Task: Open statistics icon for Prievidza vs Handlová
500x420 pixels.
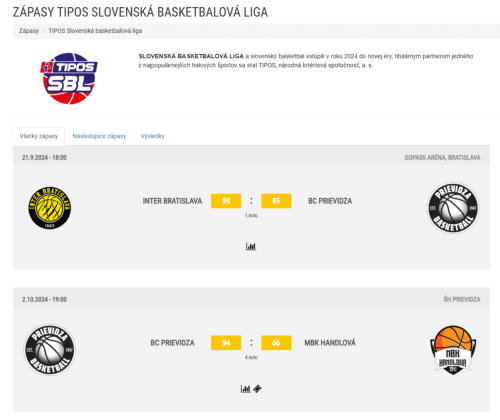Action: click(245, 389)
